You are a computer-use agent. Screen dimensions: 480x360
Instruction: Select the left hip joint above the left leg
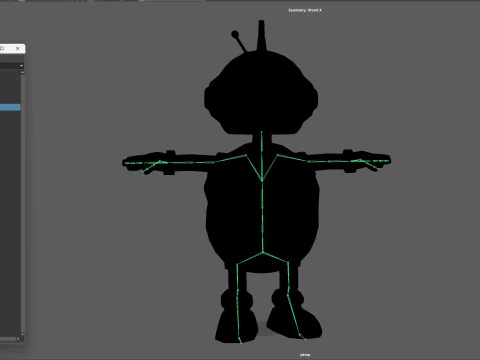click(237, 265)
